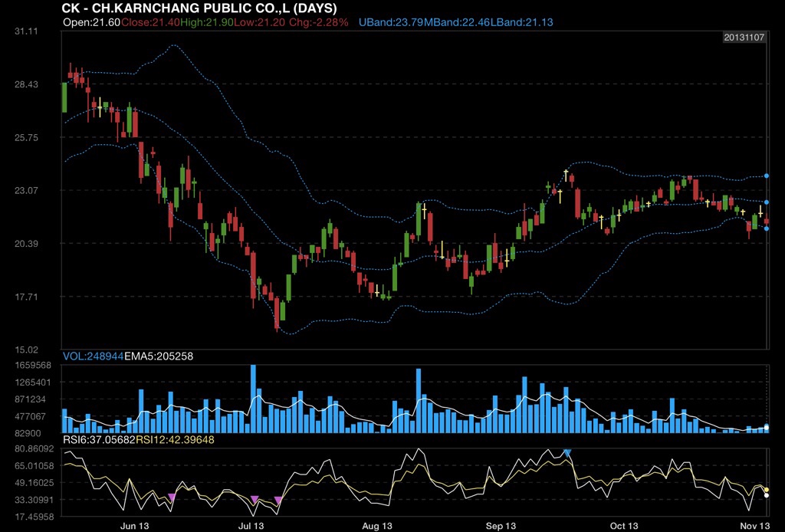Click the UBand:23.79 indicator label
Screen dimensions: 785x532
(391, 22)
